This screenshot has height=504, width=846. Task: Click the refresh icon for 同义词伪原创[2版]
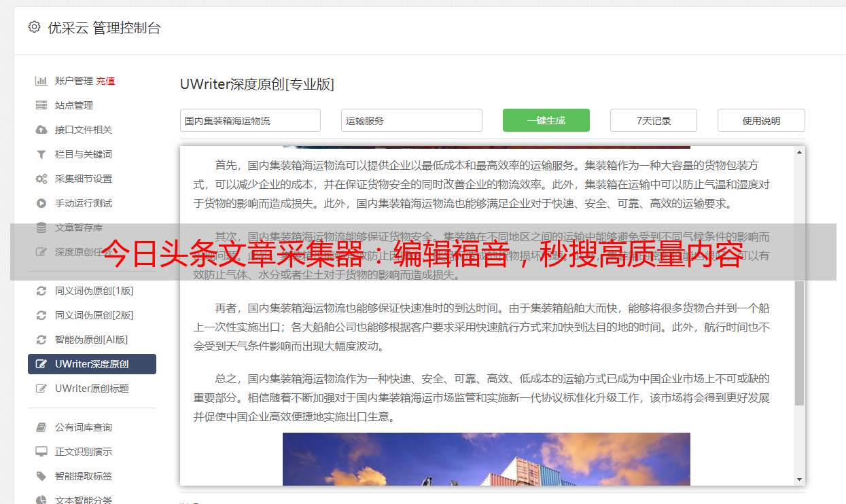41,315
